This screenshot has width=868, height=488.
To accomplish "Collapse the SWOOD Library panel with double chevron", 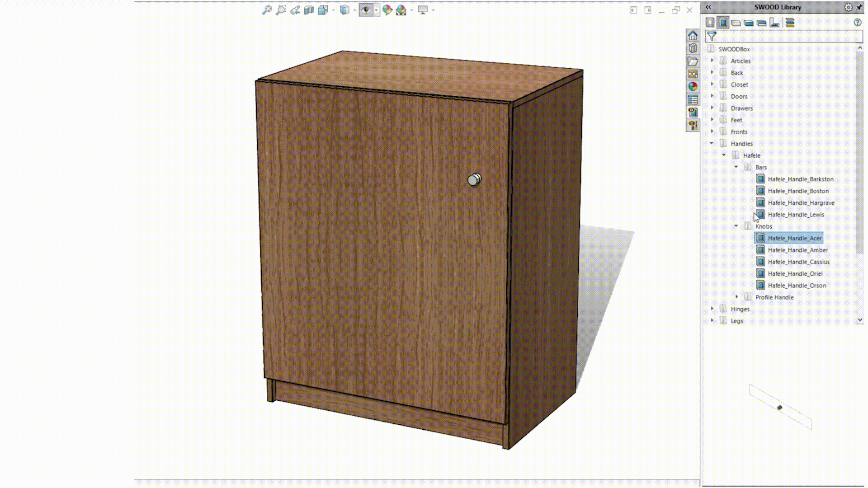I will (708, 7).
